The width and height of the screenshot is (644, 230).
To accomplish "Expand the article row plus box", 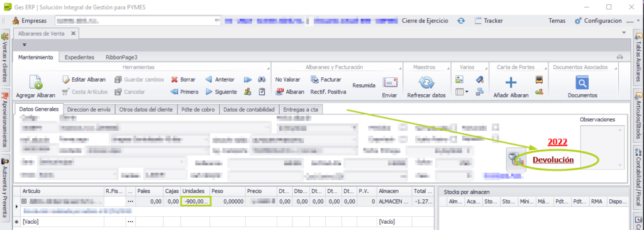I will 24,201.
